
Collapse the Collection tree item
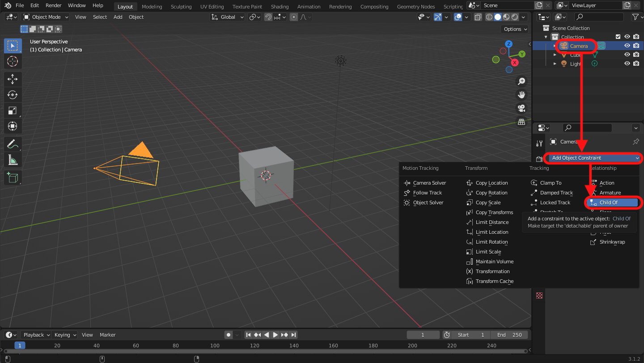pyautogui.click(x=546, y=37)
